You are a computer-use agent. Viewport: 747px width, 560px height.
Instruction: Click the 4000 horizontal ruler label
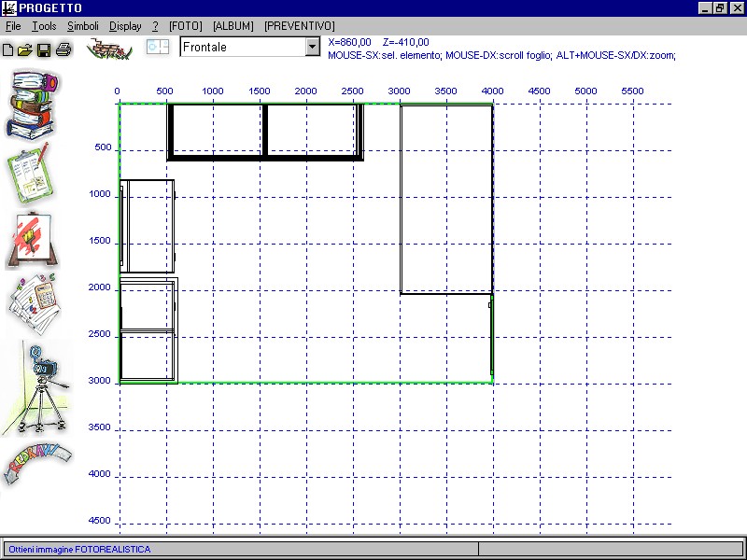(x=492, y=91)
